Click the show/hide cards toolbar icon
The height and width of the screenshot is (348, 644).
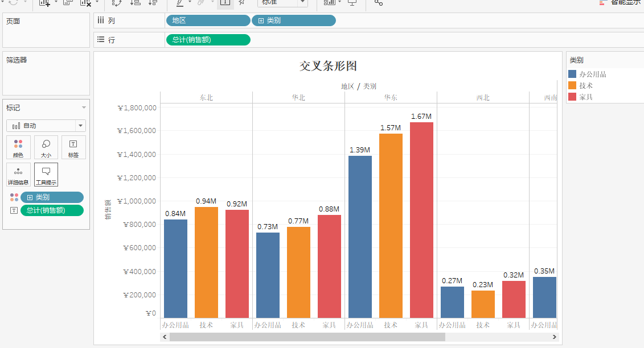[x=329, y=2]
